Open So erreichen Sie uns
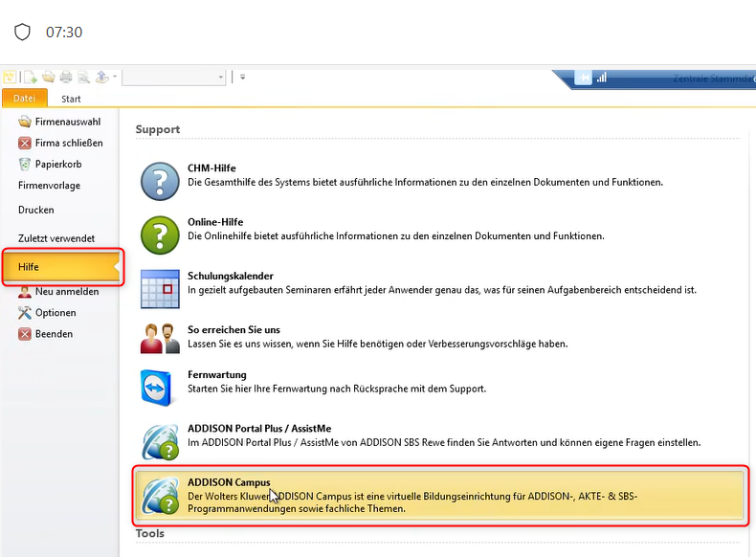This screenshot has height=557, width=756. coord(233,330)
